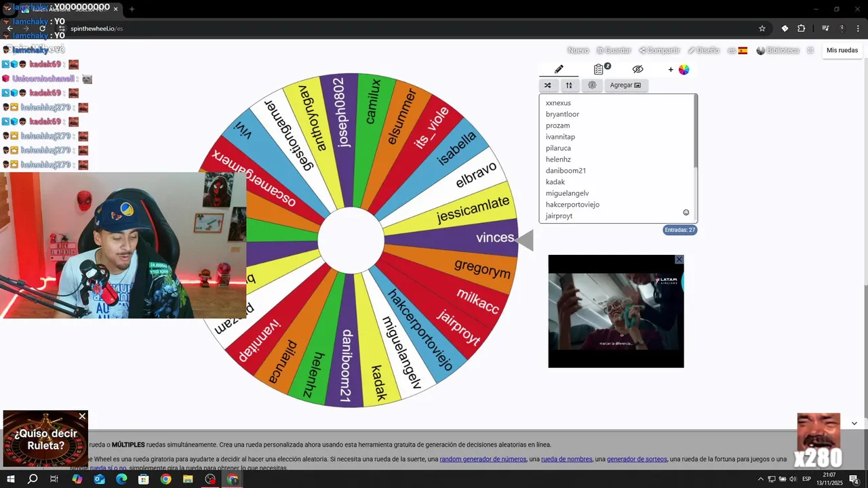The image size is (868, 488).
Task: Sort the entries with sort icon
Action: coord(569,85)
